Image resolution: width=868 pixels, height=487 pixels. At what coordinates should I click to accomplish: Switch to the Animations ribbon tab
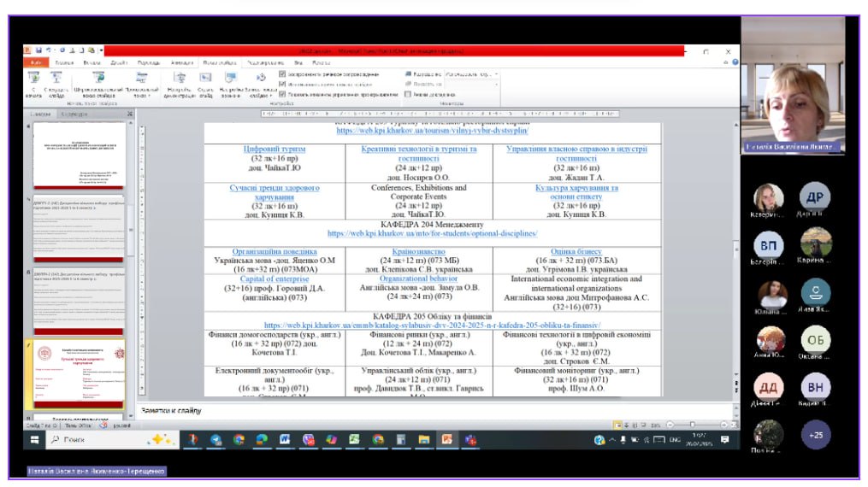tap(181, 62)
